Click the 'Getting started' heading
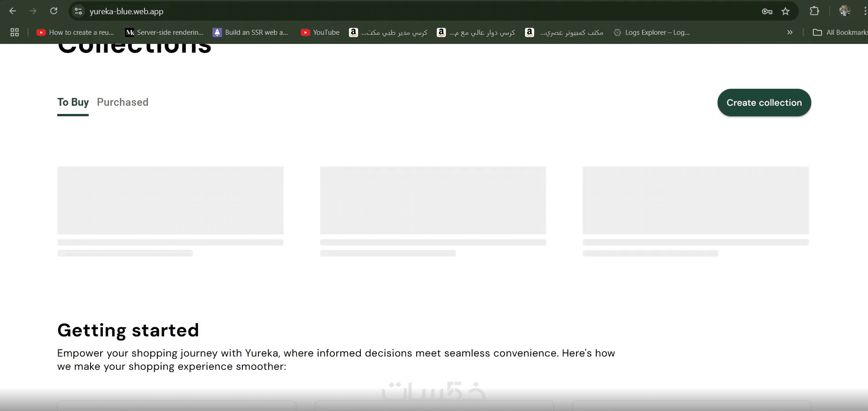 (128, 330)
